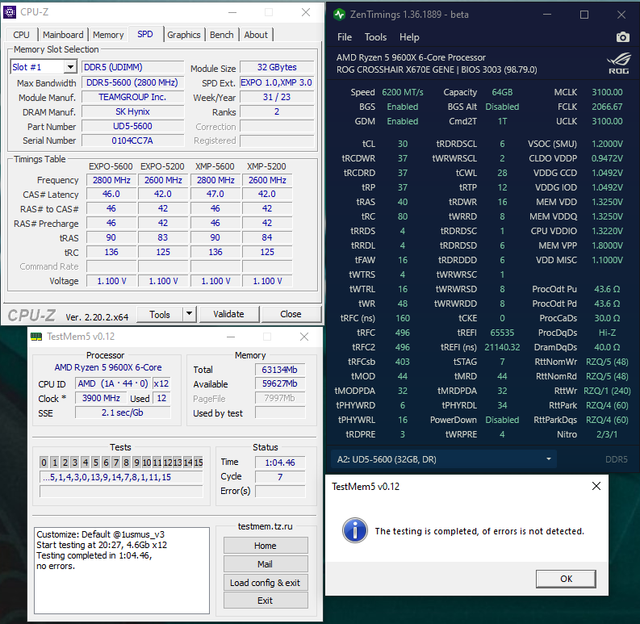Expand the CPU-Z Tools dropdown arrow

189,314
